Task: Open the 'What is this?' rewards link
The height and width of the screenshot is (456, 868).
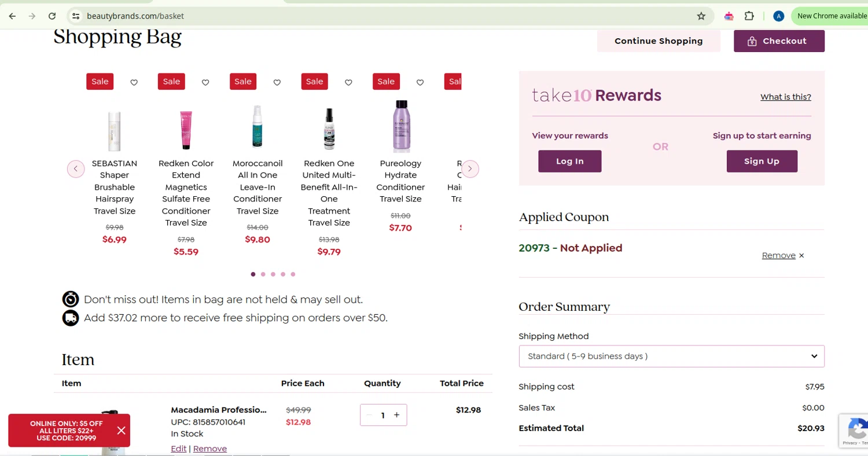Action: coord(786,97)
